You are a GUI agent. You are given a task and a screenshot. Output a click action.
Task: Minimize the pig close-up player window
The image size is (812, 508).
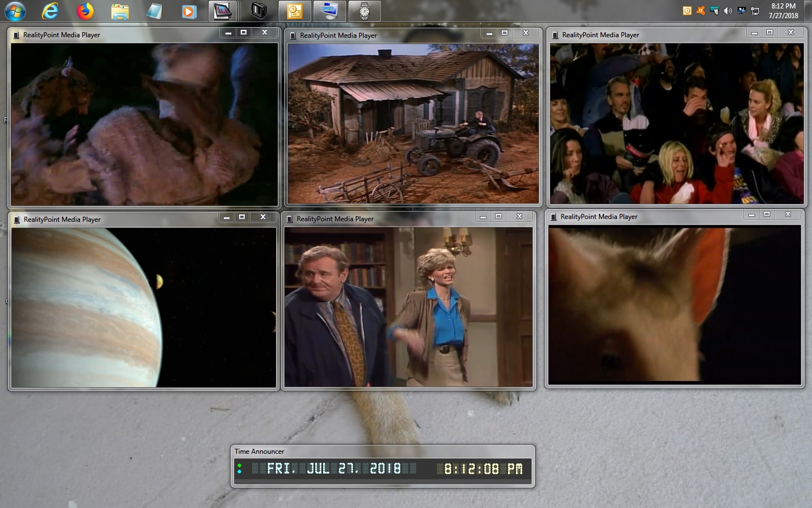[752, 214]
